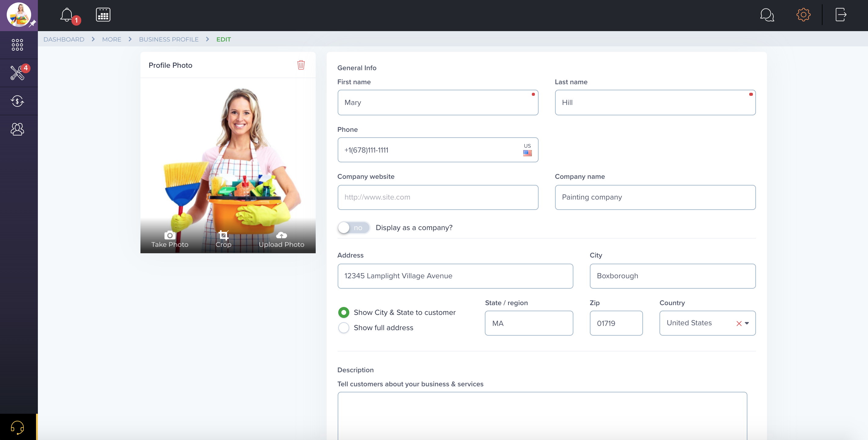Select Show City & State to customer
This screenshot has width=868, height=440.
click(x=344, y=312)
